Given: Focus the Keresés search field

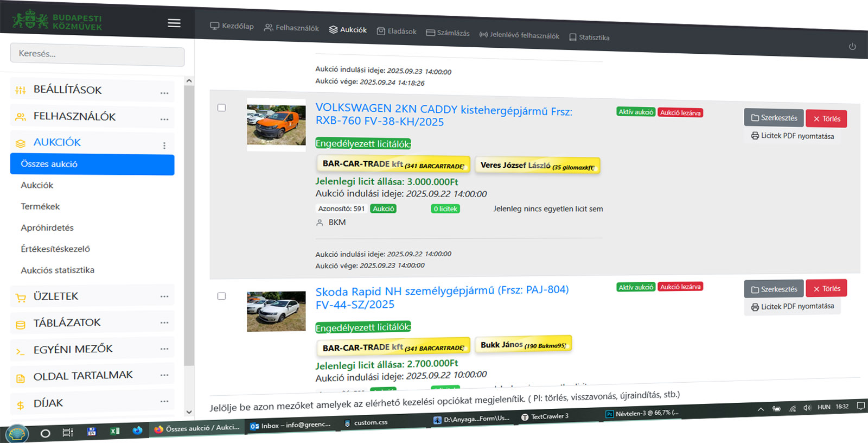Looking at the screenshot, I should coord(97,54).
